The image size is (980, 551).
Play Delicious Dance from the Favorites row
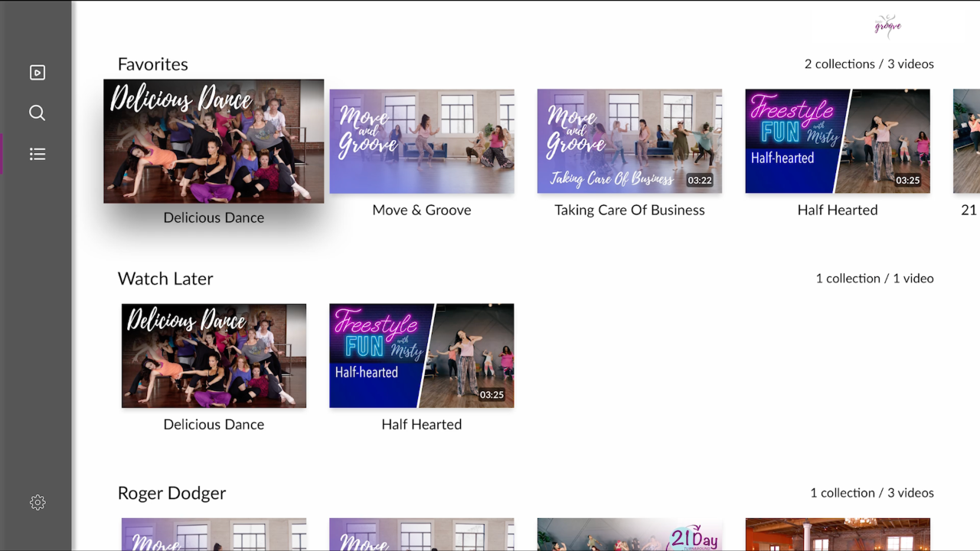(214, 141)
